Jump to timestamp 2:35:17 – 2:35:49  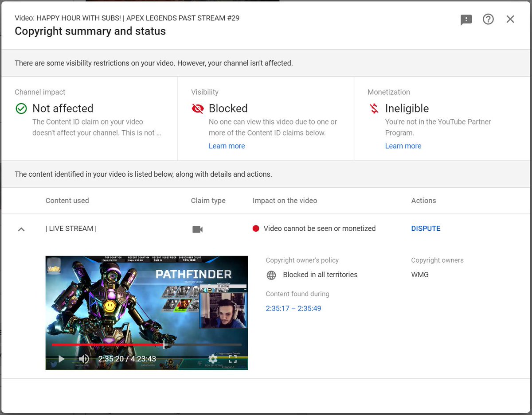tap(293, 308)
